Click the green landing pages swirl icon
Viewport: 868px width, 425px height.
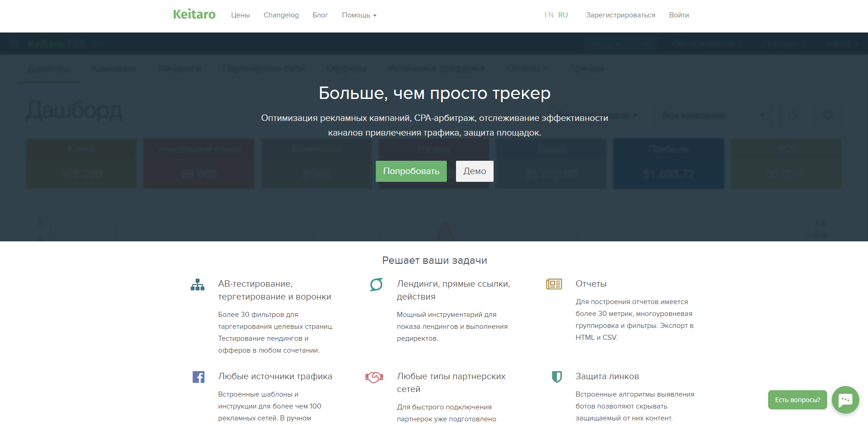tap(376, 284)
